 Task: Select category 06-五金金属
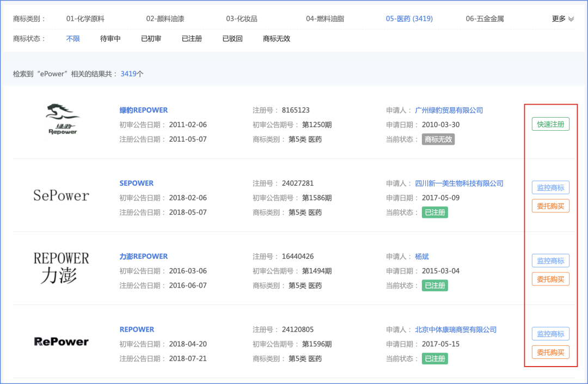485,19
